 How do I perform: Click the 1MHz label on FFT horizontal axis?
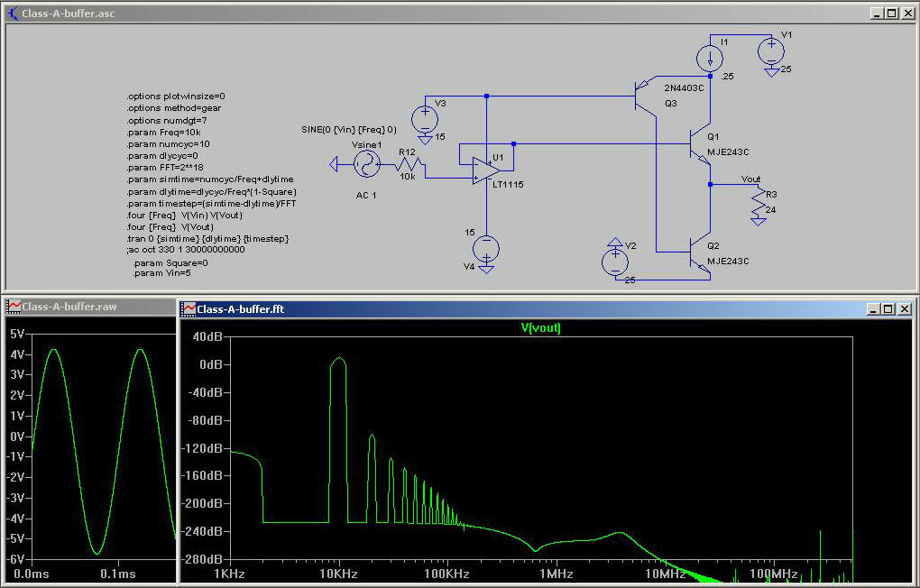[557, 574]
